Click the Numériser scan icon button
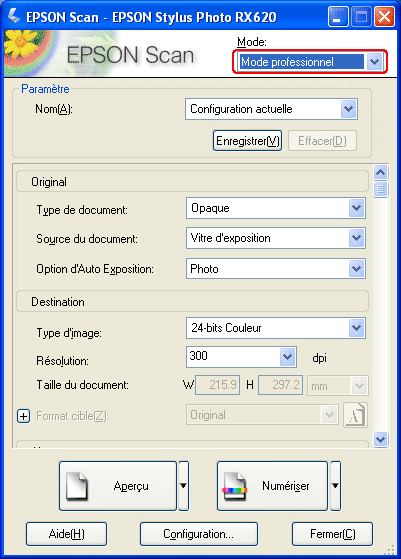The image size is (401, 559). [x=272, y=486]
